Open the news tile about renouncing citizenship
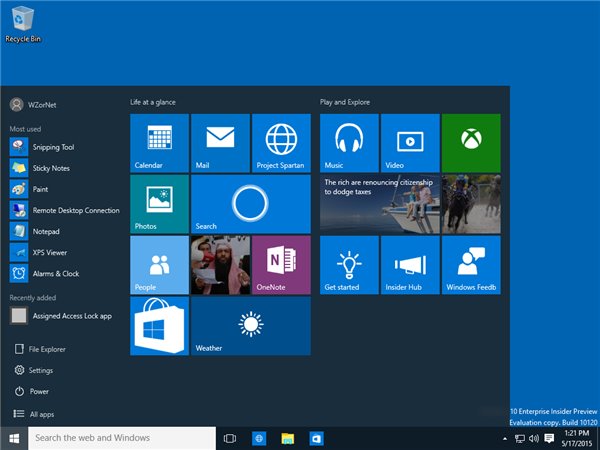600x450 pixels. click(380, 204)
